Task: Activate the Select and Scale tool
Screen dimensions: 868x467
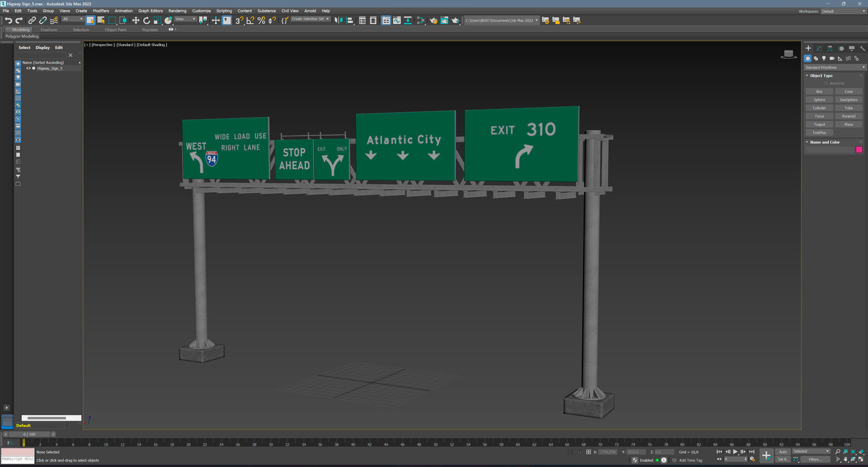Action: pyautogui.click(x=157, y=20)
